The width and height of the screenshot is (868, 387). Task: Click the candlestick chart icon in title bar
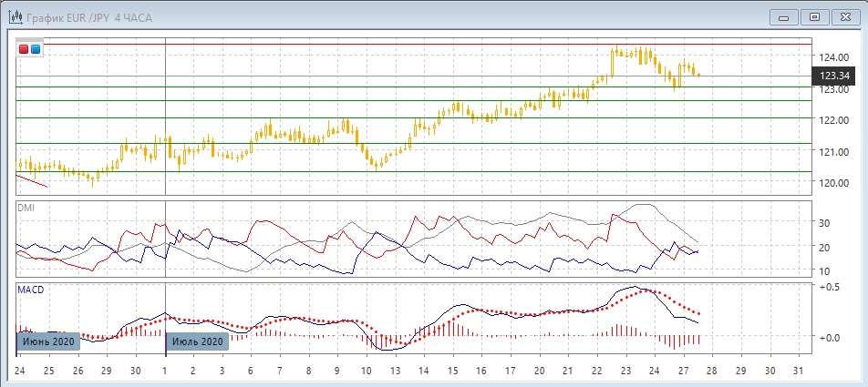(x=14, y=16)
